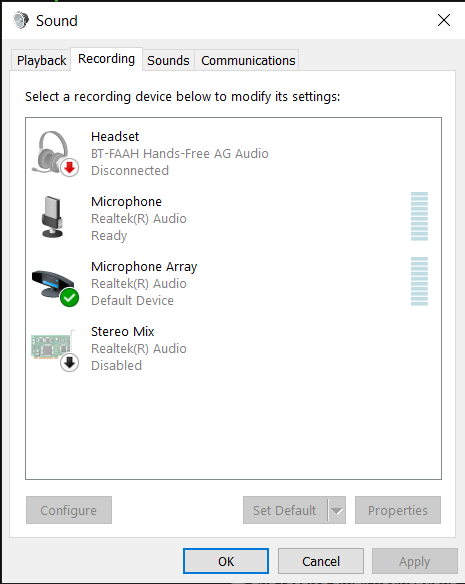465x584 pixels.
Task: Click the black disabled arrow badge
Action: pyautogui.click(x=70, y=363)
